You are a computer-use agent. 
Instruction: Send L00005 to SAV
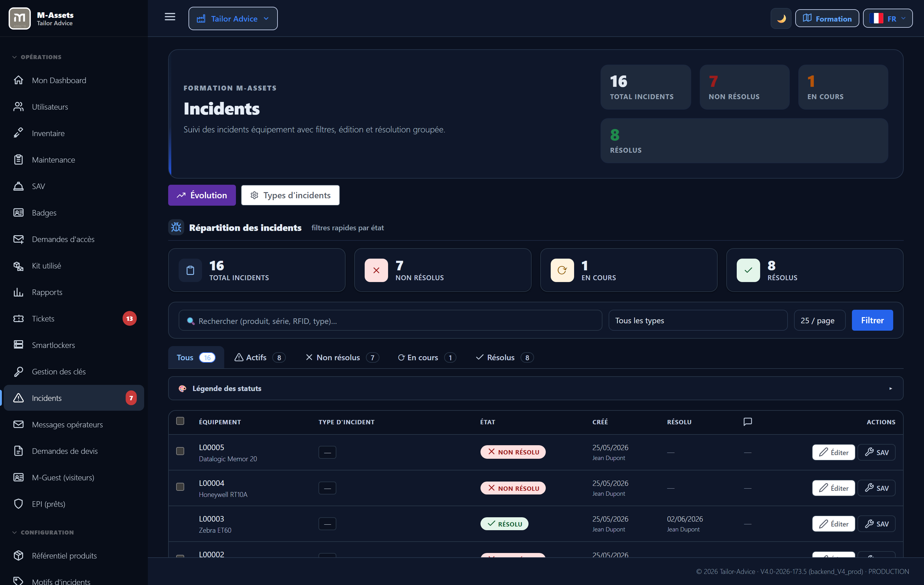click(877, 452)
